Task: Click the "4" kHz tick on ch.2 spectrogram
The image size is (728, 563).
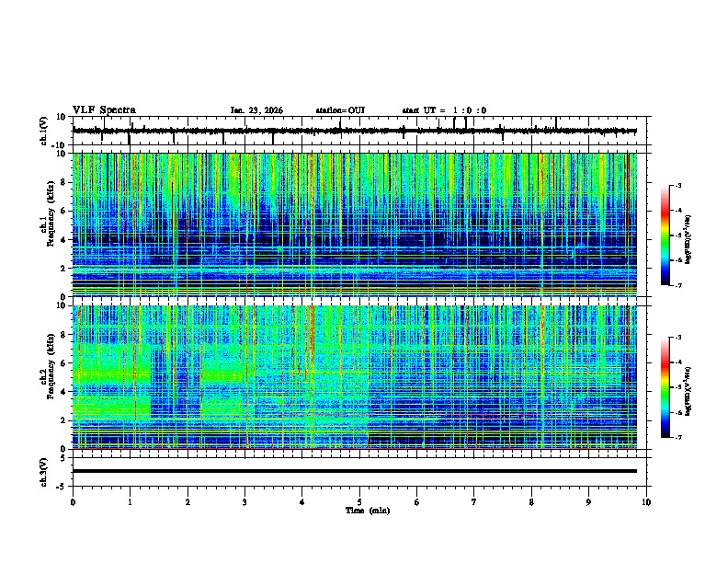Action: click(63, 392)
